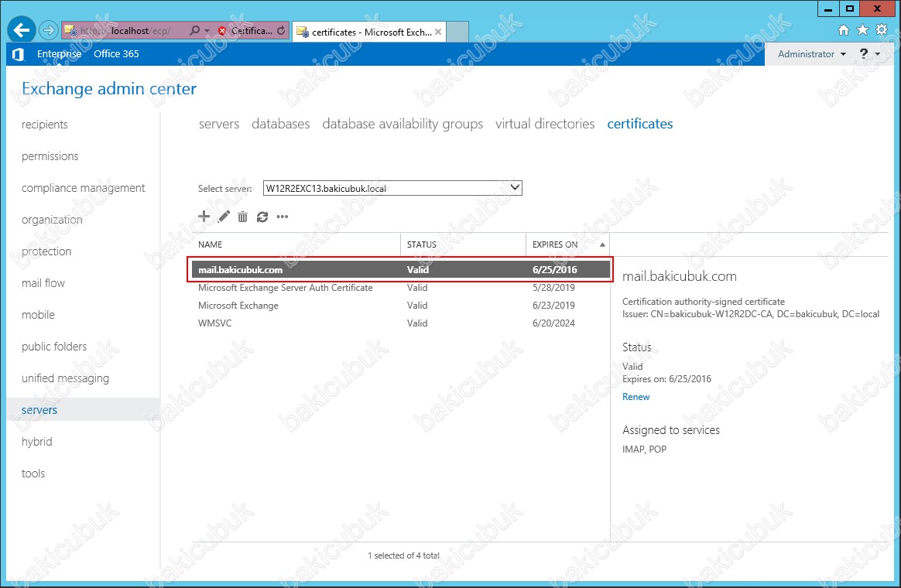Expand the address bar search dropdown arrow
The width and height of the screenshot is (901, 588).
coord(207,31)
